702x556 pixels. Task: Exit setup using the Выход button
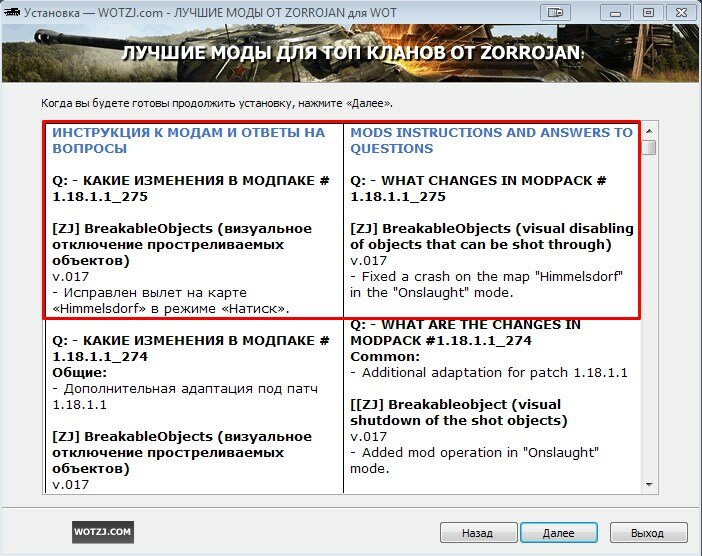click(649, 533)
